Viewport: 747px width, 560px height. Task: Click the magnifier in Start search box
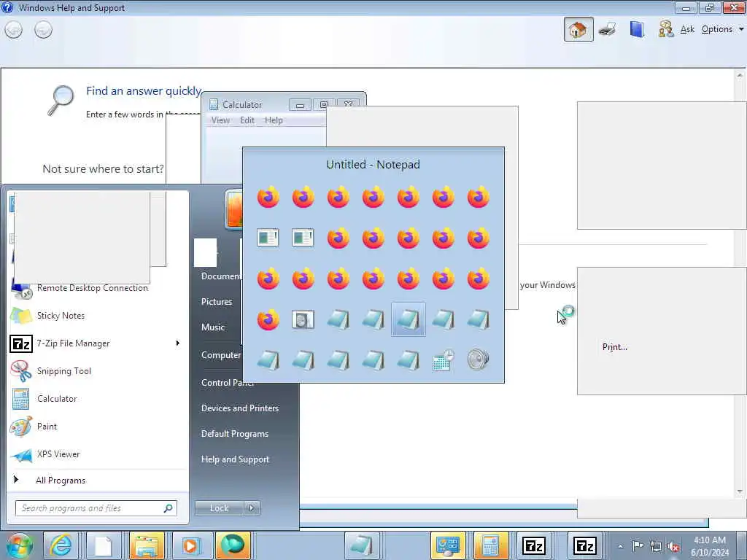pyautogui.click(x=168, y=508)
